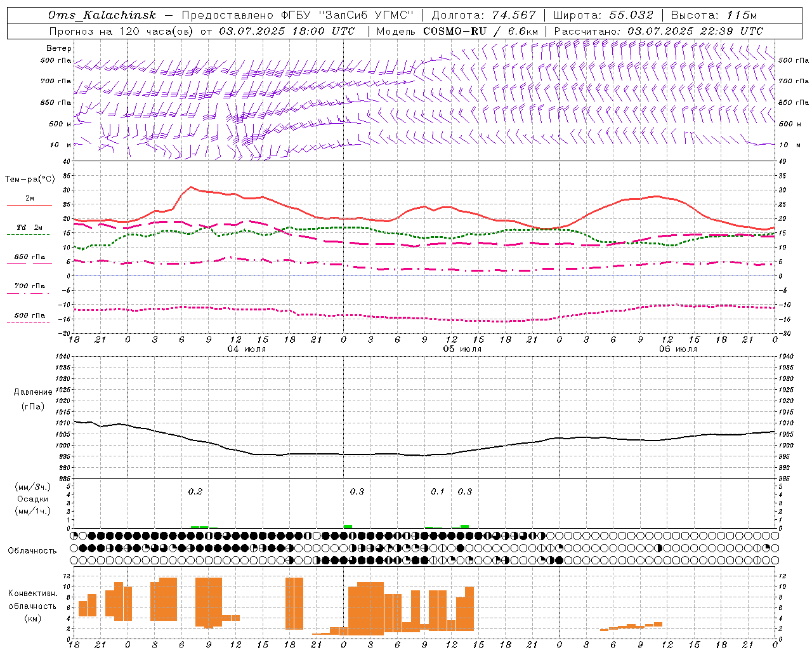
Task: Click the Облачность cloud cover label
Action: [32, 550]
